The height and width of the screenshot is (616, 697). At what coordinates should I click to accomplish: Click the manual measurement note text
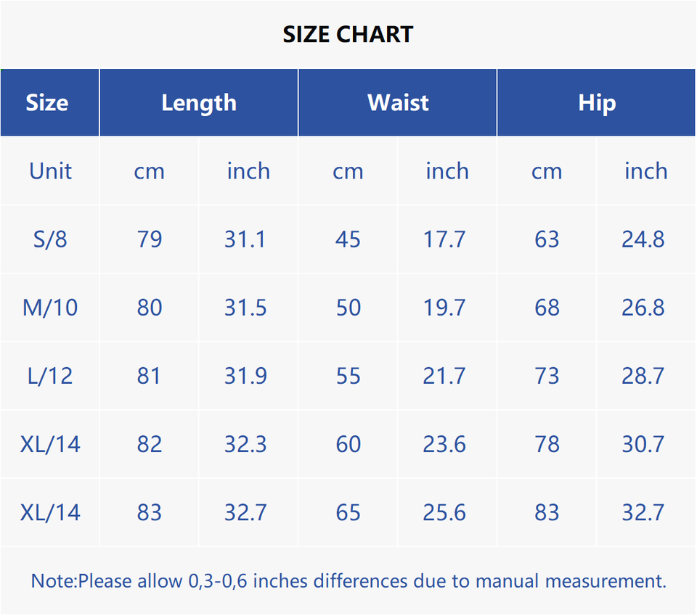pos(348,581)
